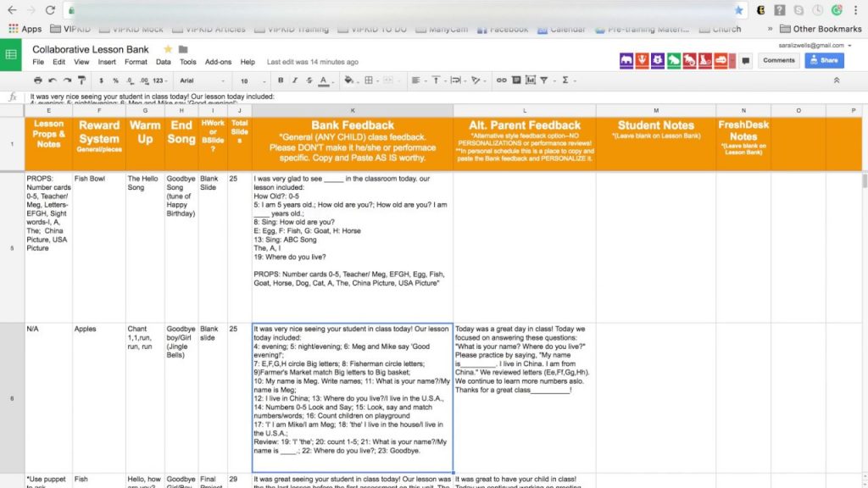Click the insert chart icon

(531, 80)
